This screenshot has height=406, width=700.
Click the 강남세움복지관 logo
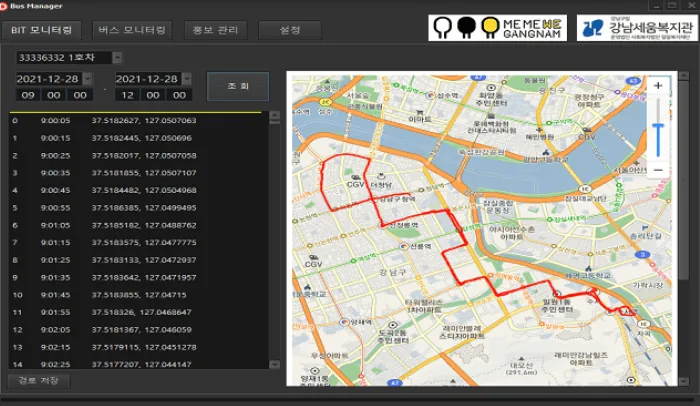pyautogui.click(x=637, y=28)
